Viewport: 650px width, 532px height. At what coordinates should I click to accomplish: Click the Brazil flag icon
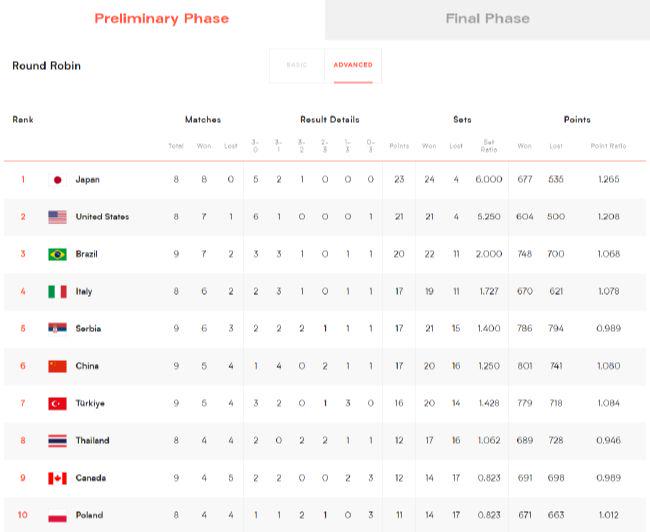coord(57,254)
